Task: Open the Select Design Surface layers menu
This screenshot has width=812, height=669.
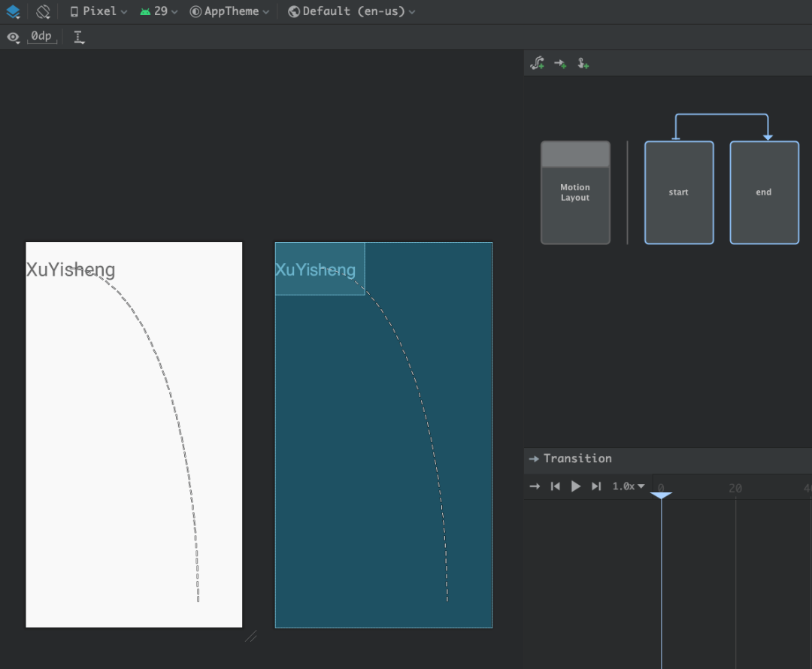Action: [13, 12]
